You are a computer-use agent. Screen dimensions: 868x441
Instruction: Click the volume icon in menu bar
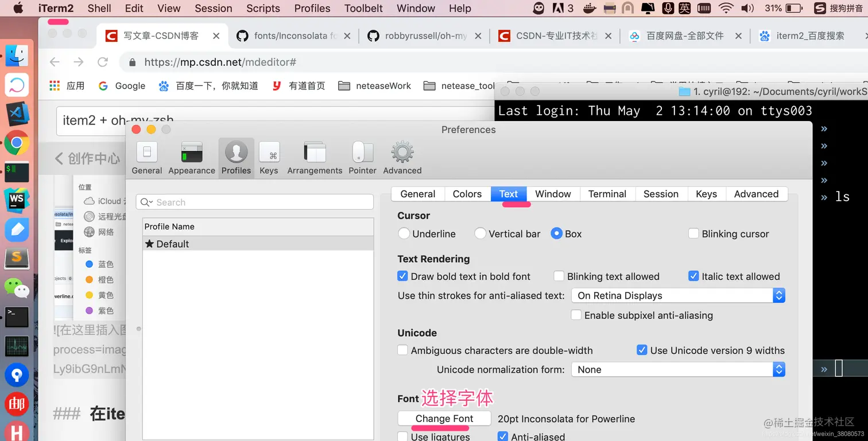click(747, 8)
